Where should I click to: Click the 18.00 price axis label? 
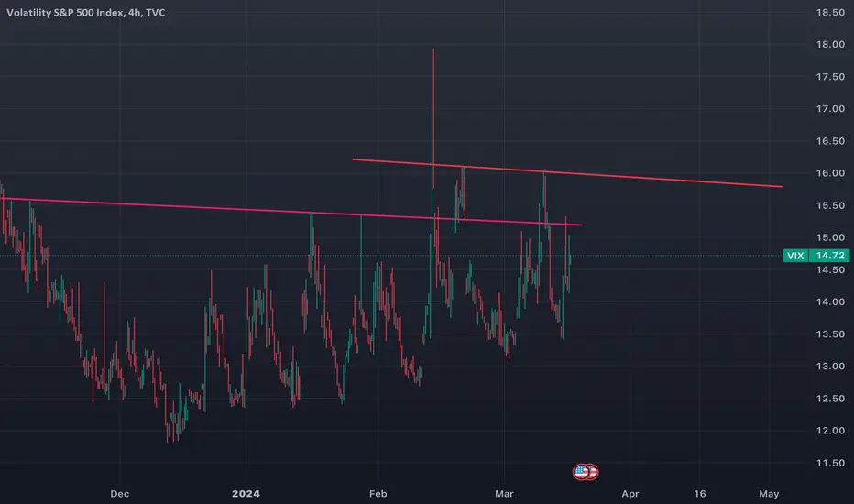tap(830, 45)
